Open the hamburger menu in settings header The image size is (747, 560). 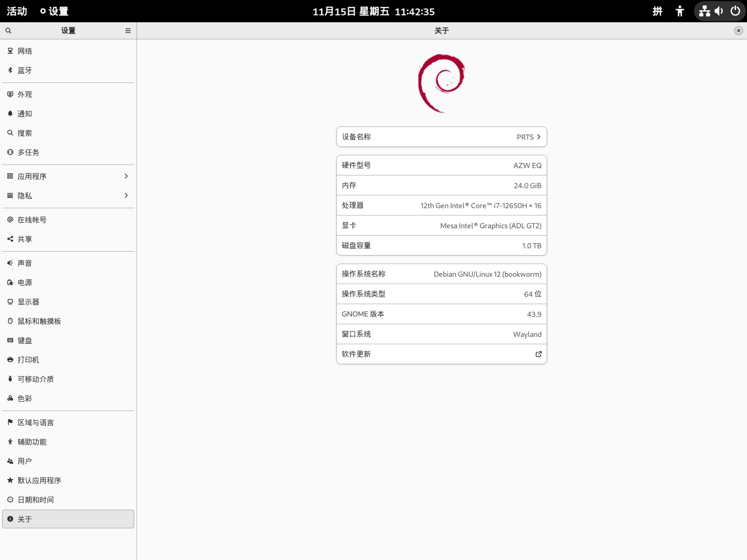coord(128,31)
